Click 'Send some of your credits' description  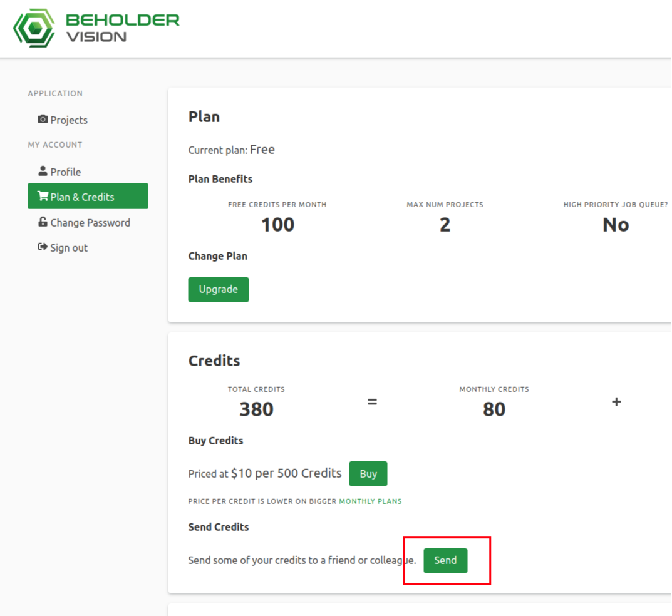click(x=302, y=560)
